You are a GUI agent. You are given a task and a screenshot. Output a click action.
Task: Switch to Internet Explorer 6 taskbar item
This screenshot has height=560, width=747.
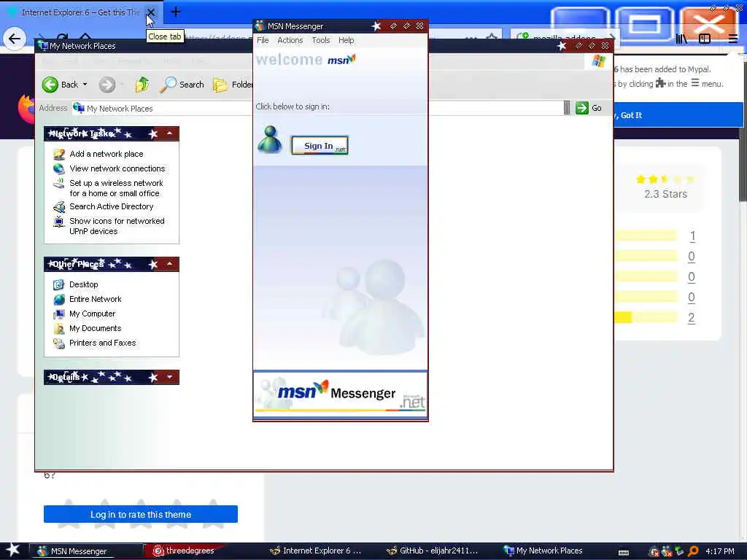pyautogui.click(x=315, y=551)
